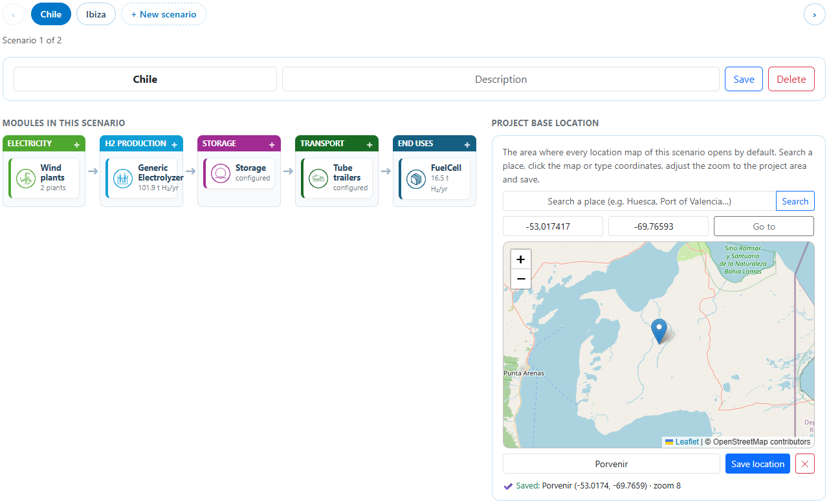Go to previous scenario with left chevron
The width and height of the screenshot is (829, 504).
(x=14, y=14)
